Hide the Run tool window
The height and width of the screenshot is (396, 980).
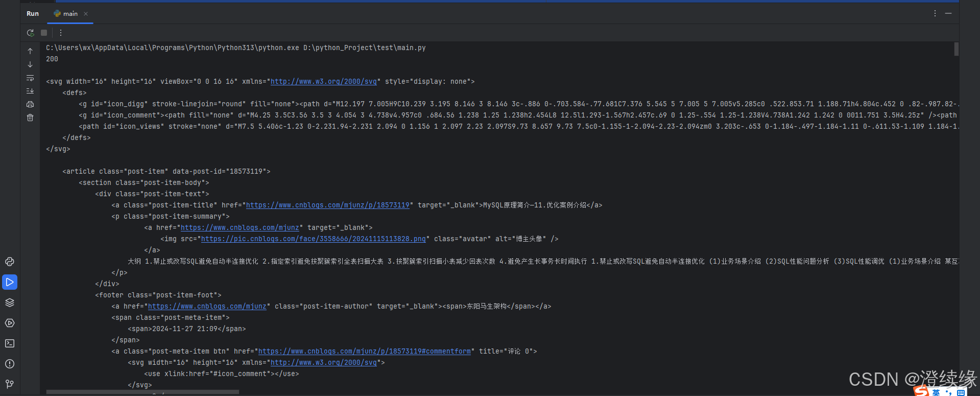tap(948, 13)
